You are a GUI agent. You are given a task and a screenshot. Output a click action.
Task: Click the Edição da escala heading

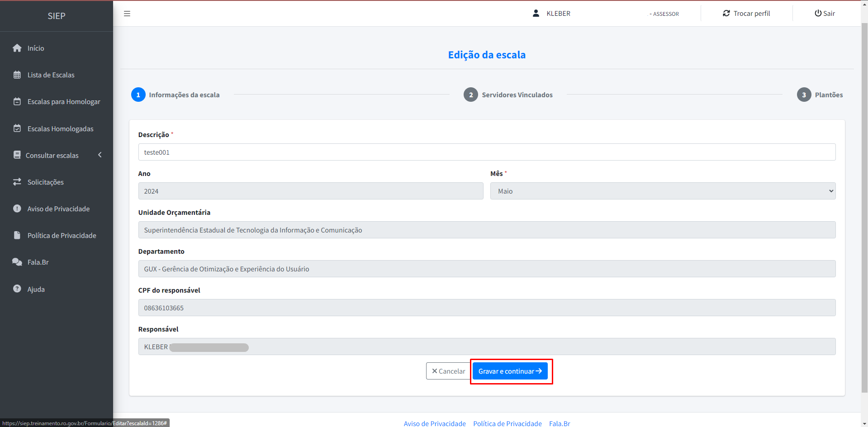487,55
